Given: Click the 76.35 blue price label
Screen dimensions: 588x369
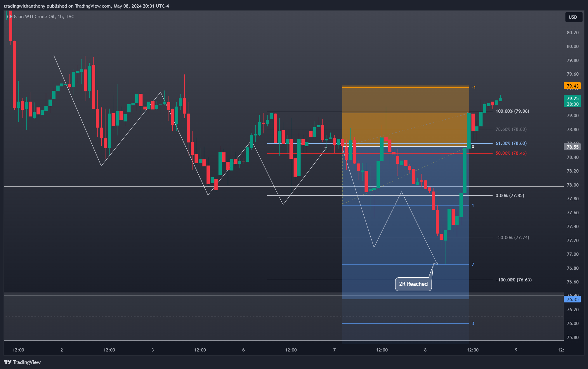Looking at the screenshot, I should click(x=572, y=299).
